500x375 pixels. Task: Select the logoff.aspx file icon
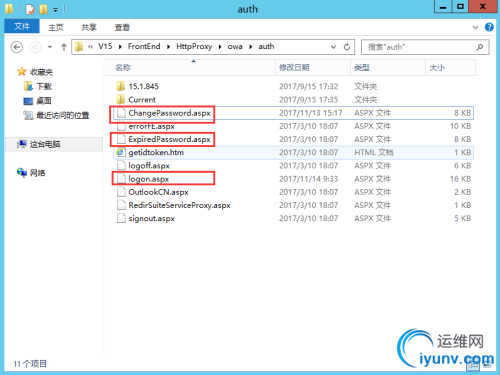point(121,166)
